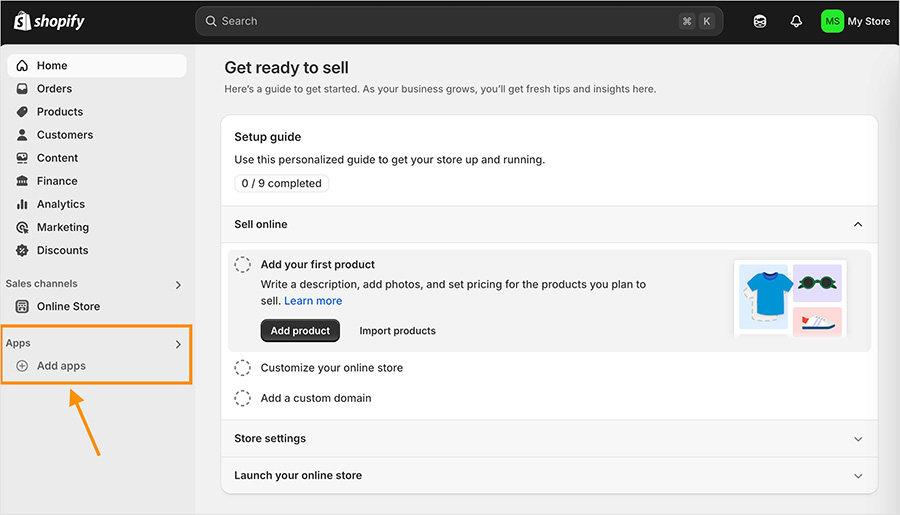900x515 pixels.
Task: Click the 'Get ready to sell' heading
Action: pyautogui.click(x=286, y=68)
